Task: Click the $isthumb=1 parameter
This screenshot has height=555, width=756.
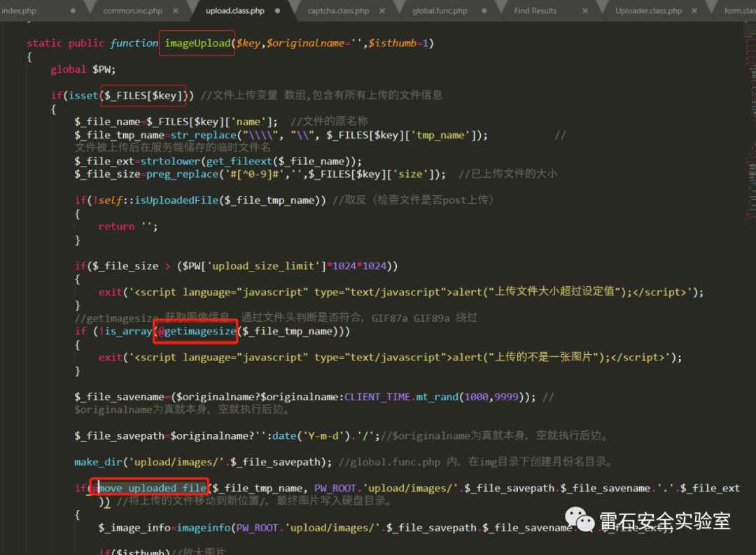Action: [398, 43]
